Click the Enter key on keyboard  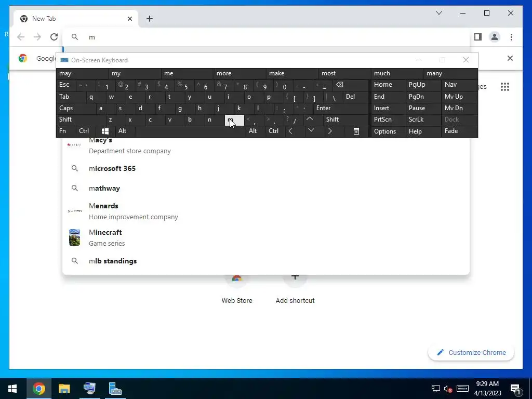click(x=341, y=108)
